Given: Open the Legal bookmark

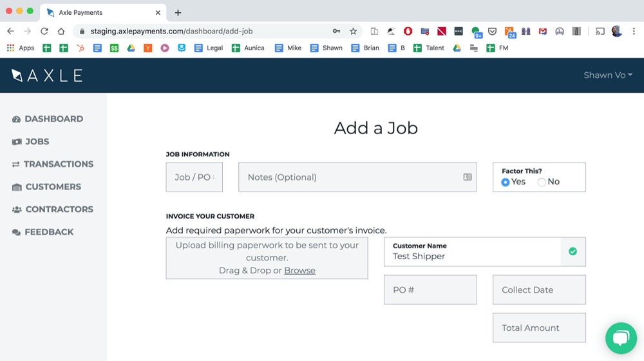Looking at the screenshot, I should pyautogui.click(x=209, y=48).
